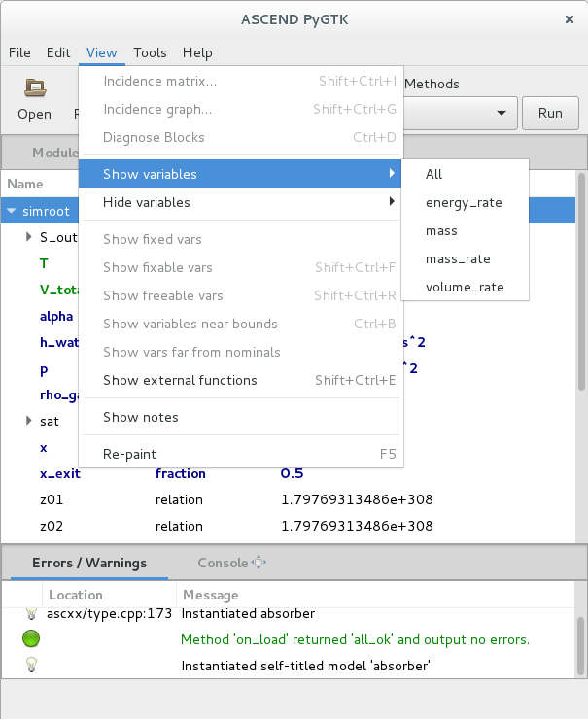Expand the sat tree node
This screenshot has width=588, height=719.
[29, 421]
